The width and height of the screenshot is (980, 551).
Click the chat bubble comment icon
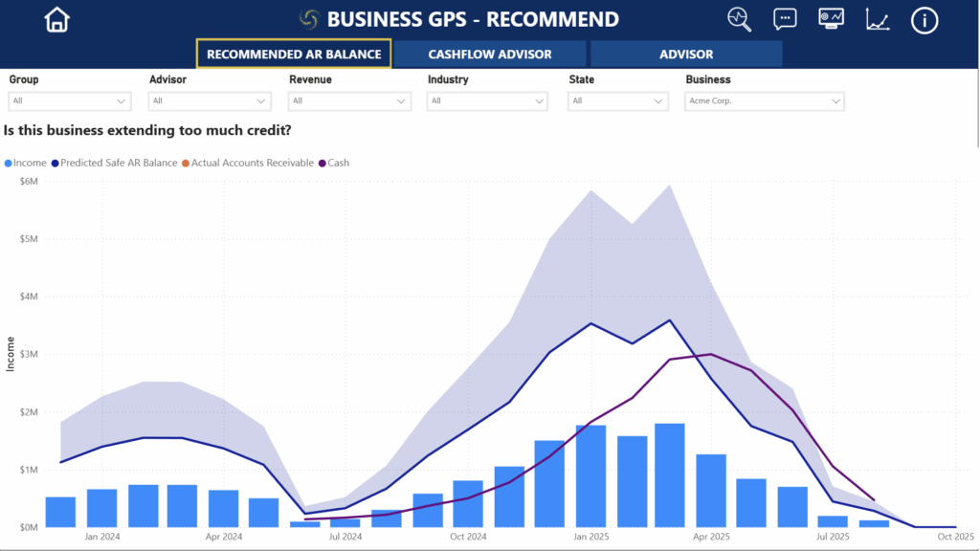pos(785,19)
